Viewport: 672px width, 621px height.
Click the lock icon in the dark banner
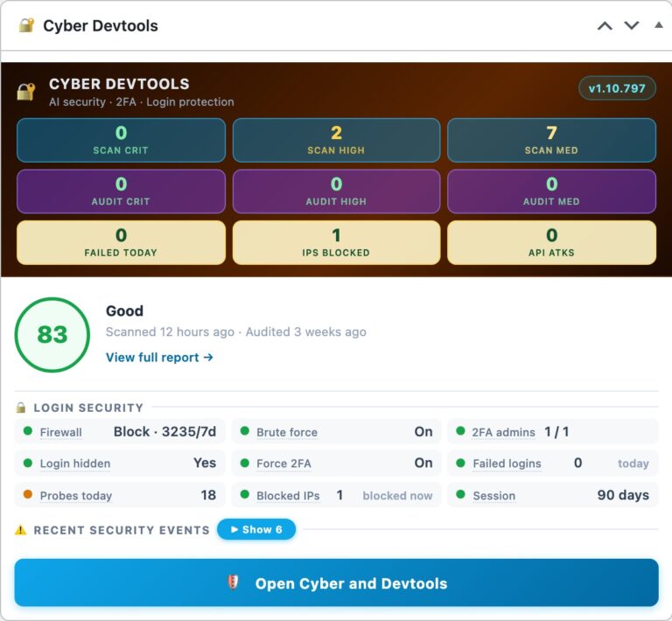[x=26, y=91]
